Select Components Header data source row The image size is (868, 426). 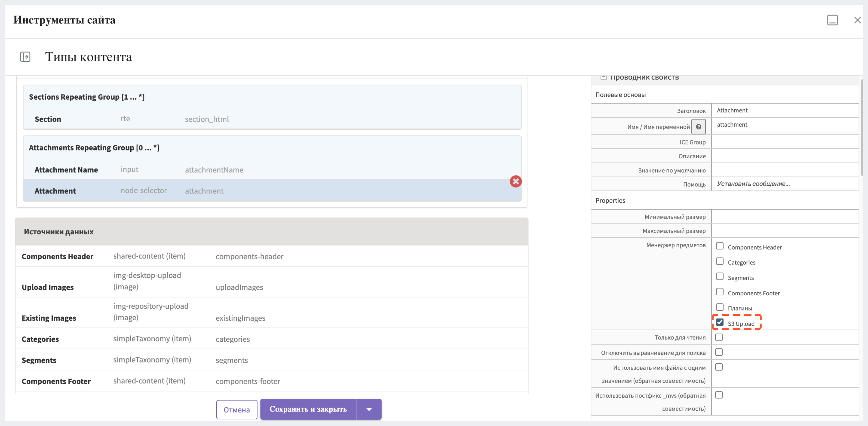pos(271,256)
